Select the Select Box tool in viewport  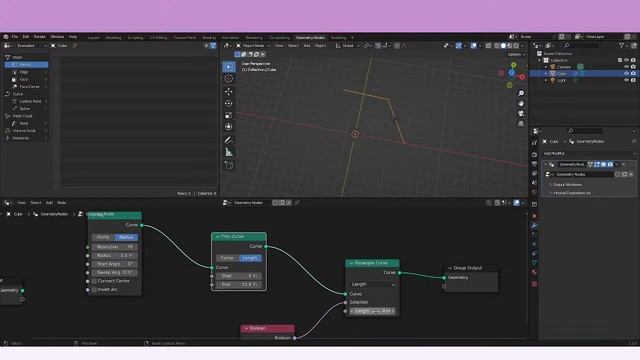229,67
